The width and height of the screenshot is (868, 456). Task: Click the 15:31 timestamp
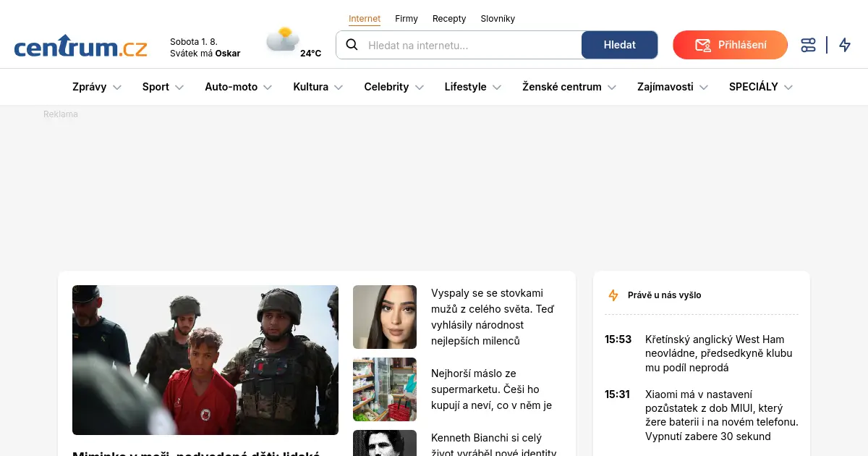[x=618, y=394]
